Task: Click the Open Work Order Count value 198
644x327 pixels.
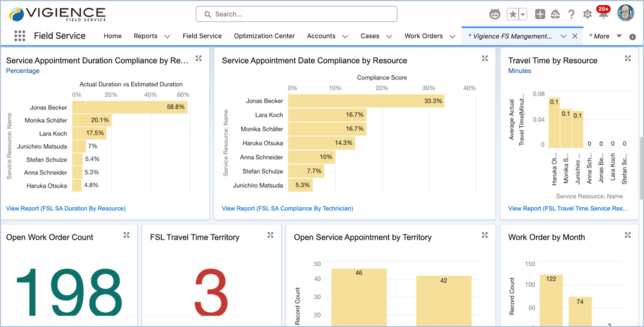Action: click(68, 291)
